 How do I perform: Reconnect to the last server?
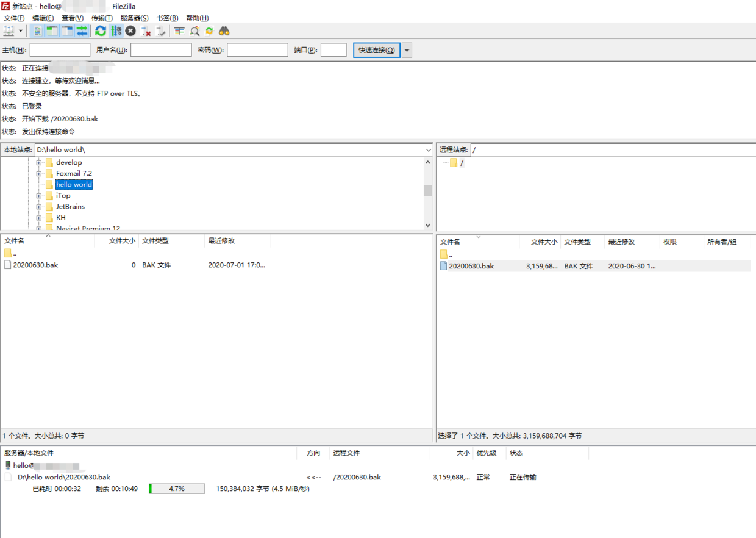pyautogui.click(x=160, y=31)
